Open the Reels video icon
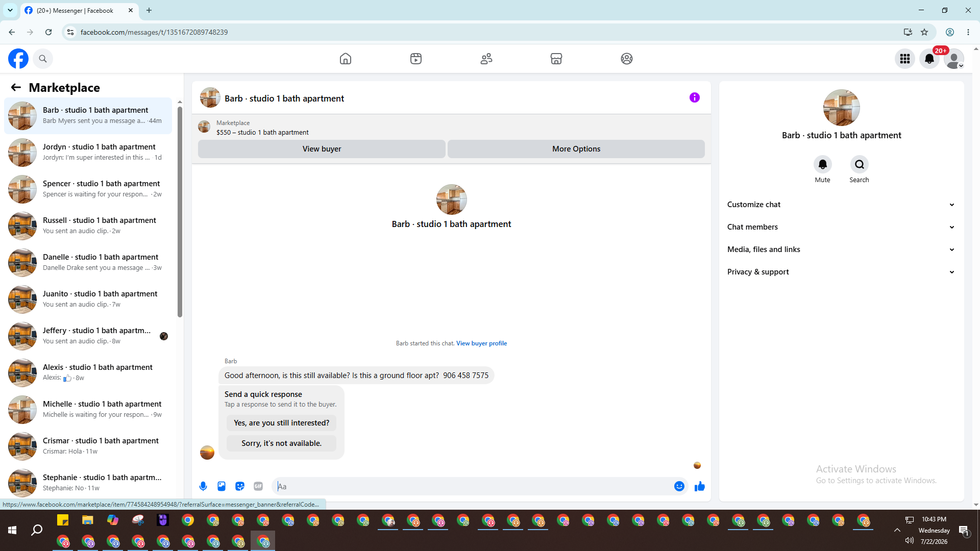980x551 pixels. pyautogui.click(x=416, y=59)
